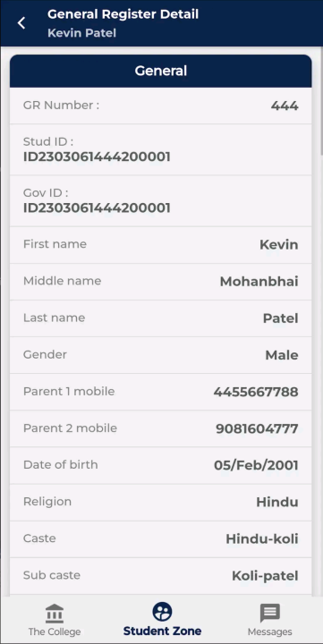The image size is (323, 644).
Task: Tap the Student Zone people icon
Action: 162,612
